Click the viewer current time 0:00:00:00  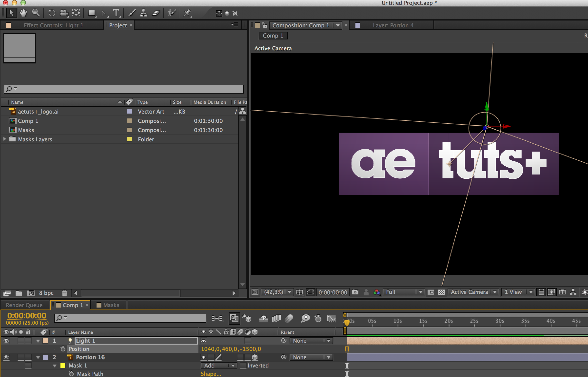(333, 292)
